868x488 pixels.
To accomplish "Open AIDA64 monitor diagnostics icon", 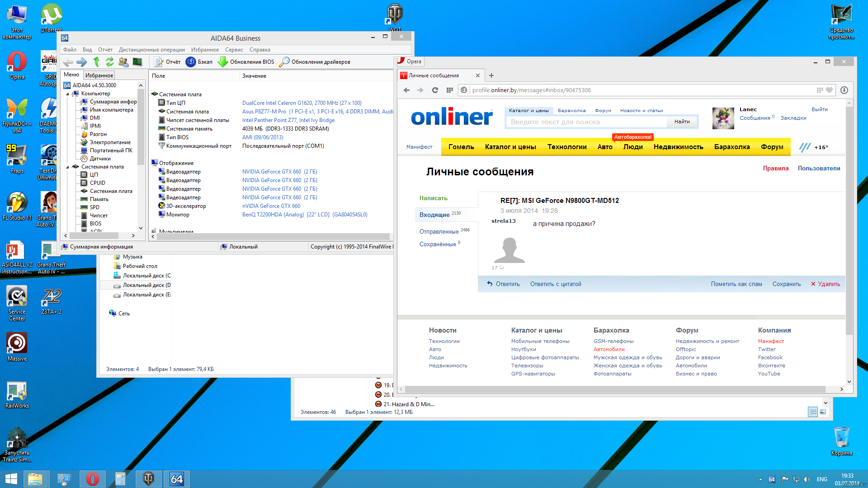I will (137, 62).
